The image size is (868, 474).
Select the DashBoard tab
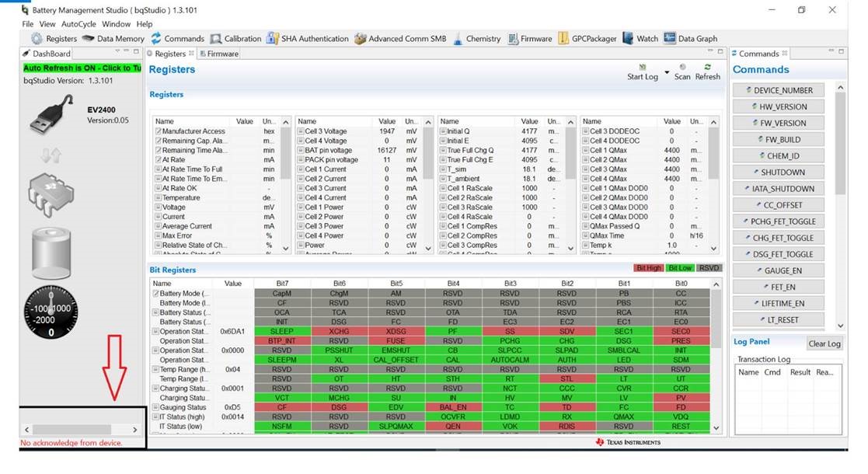[x=47, y=54]
